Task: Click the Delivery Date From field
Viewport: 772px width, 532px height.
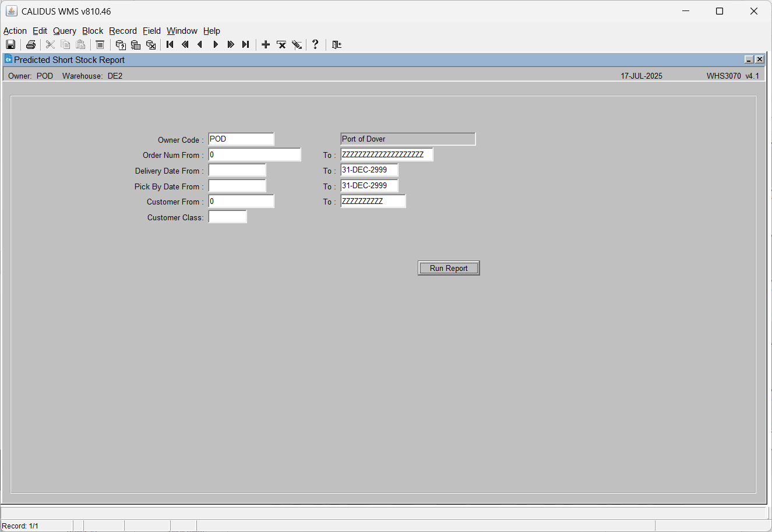Action: click(237, 170)
